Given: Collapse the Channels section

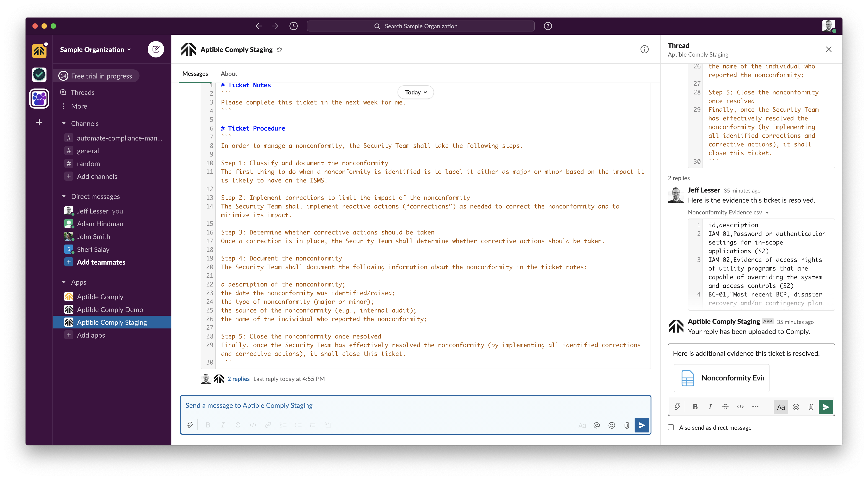Looking at the screenshot, I should (64, 123).
